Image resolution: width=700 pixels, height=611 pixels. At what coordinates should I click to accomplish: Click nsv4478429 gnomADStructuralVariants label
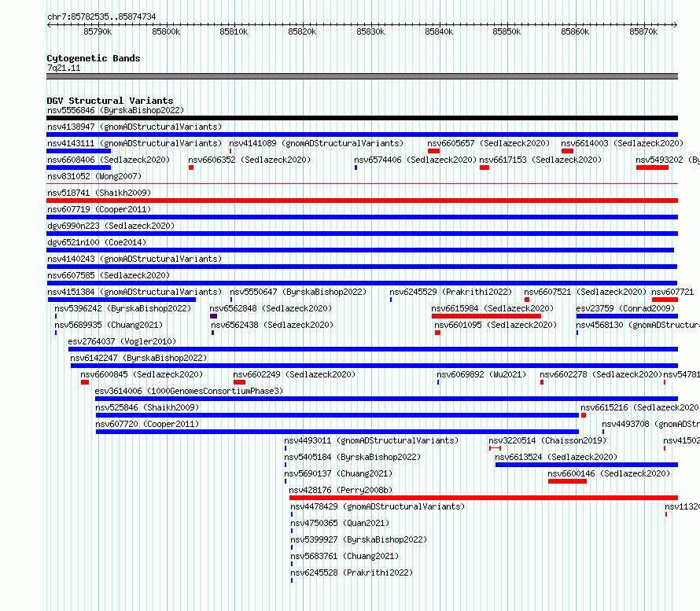click(x=378, y=506)
